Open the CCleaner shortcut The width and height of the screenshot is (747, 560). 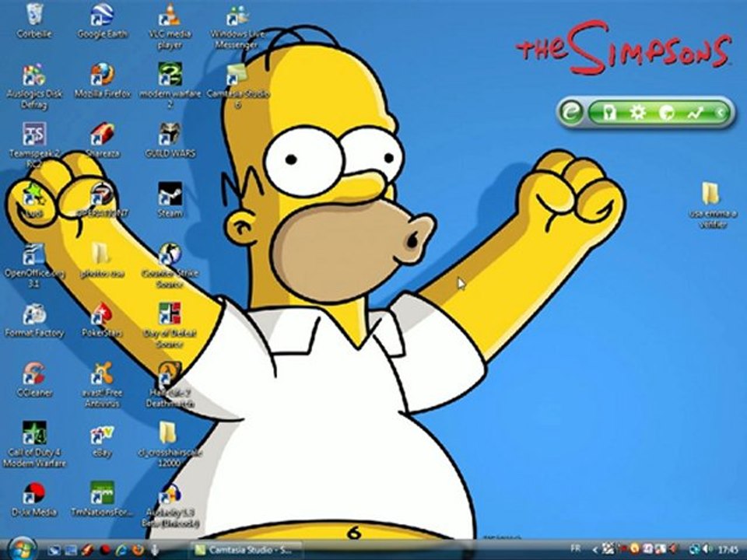pos(33,380)
